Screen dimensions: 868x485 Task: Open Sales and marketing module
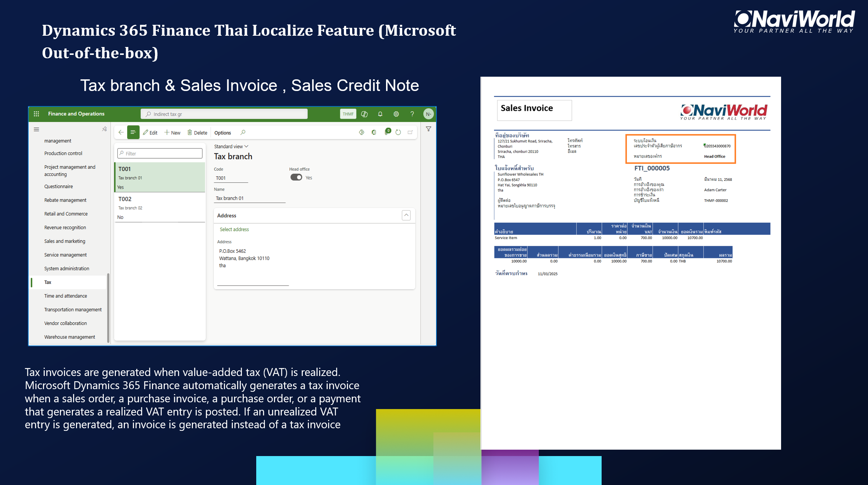coord(65,241)
